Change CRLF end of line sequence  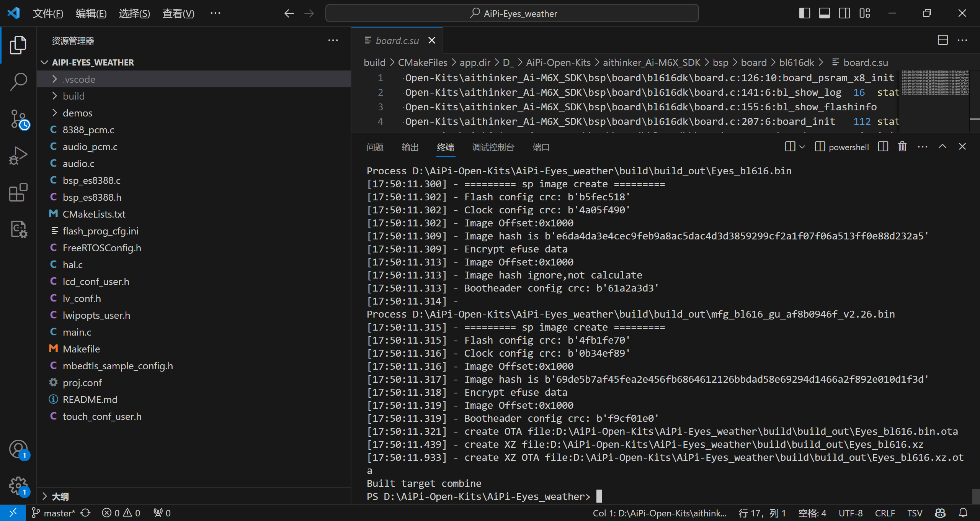[x=885, y=513]
